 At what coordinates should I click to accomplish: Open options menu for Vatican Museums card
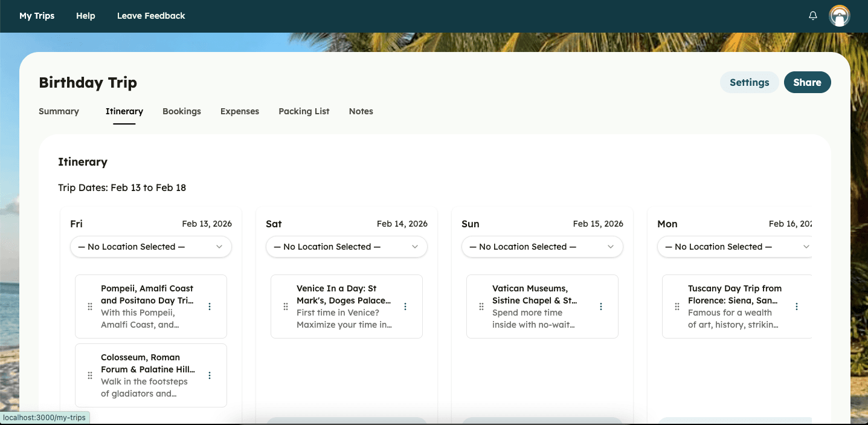(601, 307)
